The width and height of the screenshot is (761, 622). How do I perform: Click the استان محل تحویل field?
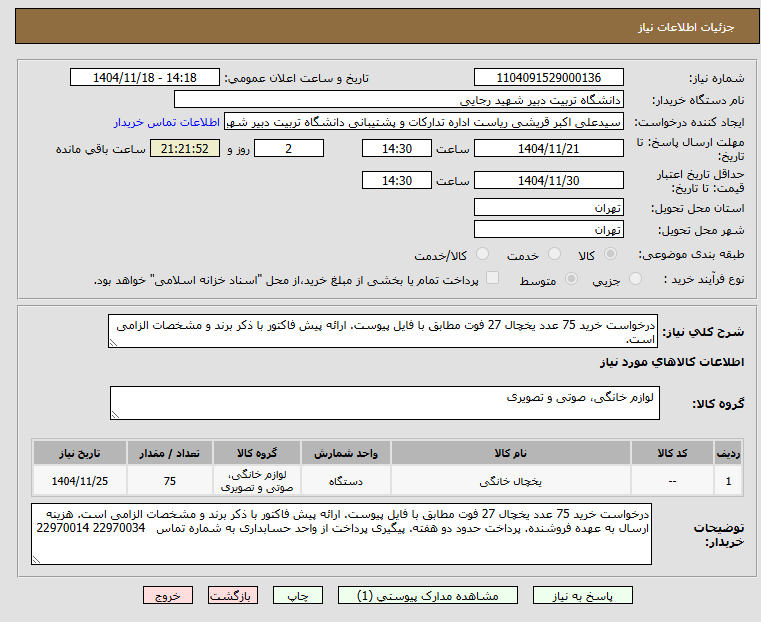point(548,207)
